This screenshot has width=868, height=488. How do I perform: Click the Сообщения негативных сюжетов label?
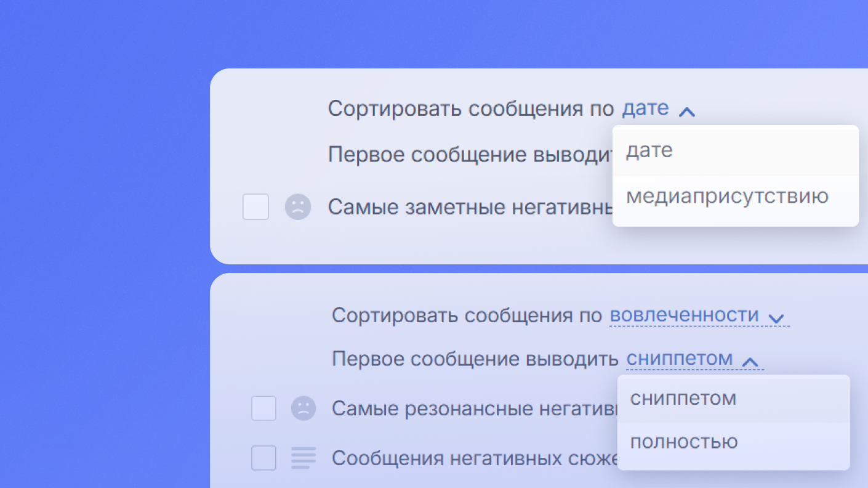click(475, 458)
